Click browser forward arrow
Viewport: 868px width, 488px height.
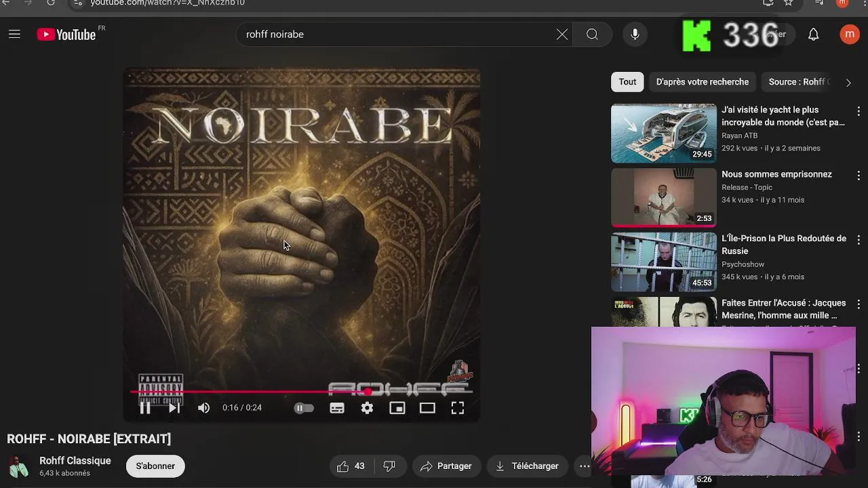coord(28,3)
